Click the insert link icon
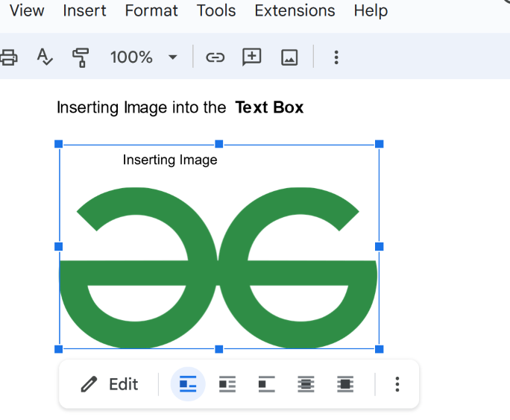 coord(215,57)
